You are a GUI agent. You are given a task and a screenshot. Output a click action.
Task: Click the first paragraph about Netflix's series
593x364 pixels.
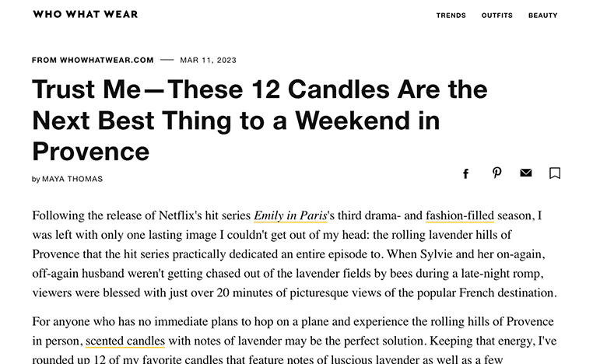coord(295,254)
